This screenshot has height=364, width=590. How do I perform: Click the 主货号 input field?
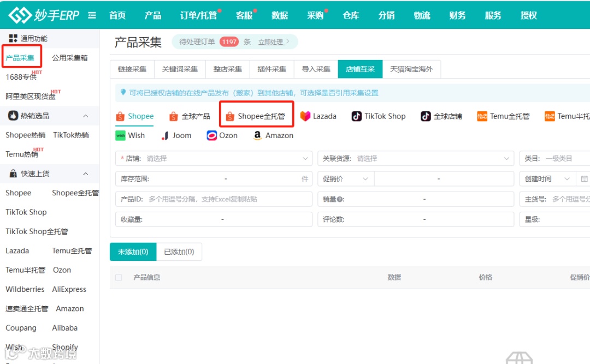554,199
